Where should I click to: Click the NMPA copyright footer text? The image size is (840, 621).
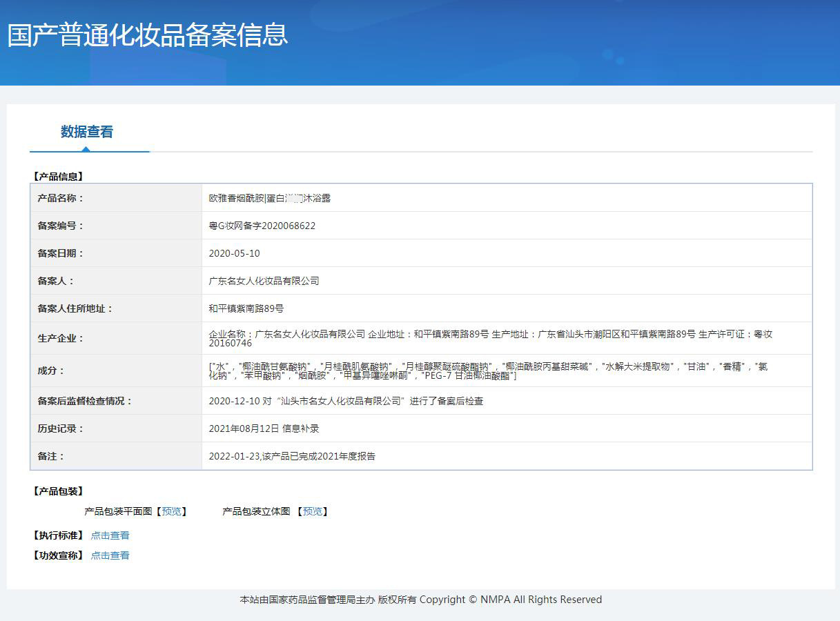point(420,600)
